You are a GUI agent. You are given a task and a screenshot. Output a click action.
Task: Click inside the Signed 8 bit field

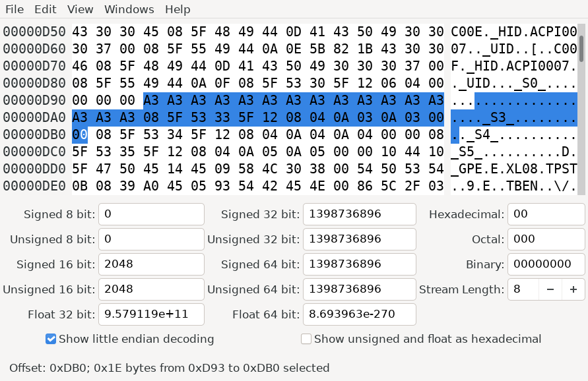click(150, 214)
